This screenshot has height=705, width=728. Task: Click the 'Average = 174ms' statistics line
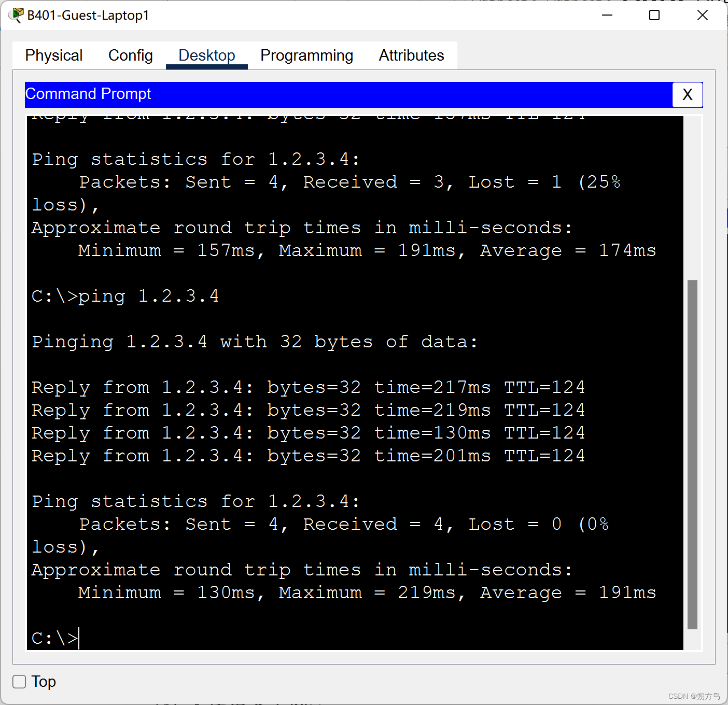tap(367, 250)
